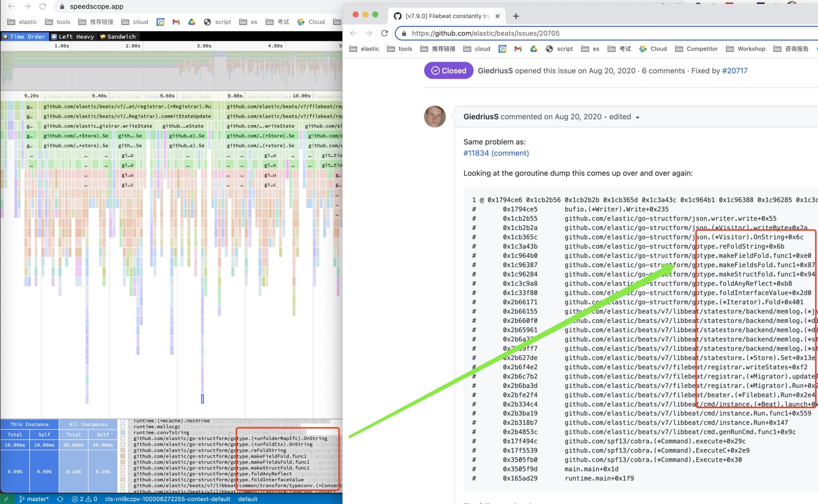Click the master* git branch indicator
Image resolution: width=818 pixels, height=504 pixels.
[34, 499]
